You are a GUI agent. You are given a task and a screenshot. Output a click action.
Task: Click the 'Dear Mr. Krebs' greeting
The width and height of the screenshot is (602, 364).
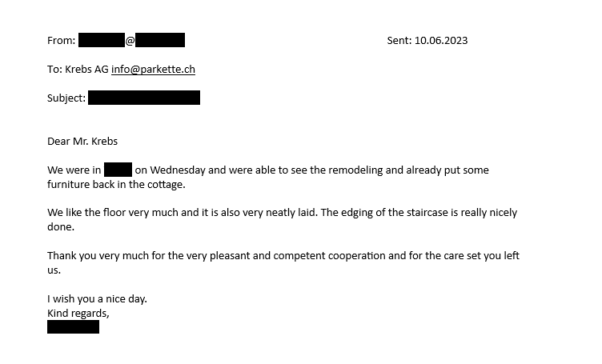coord(82,141)
